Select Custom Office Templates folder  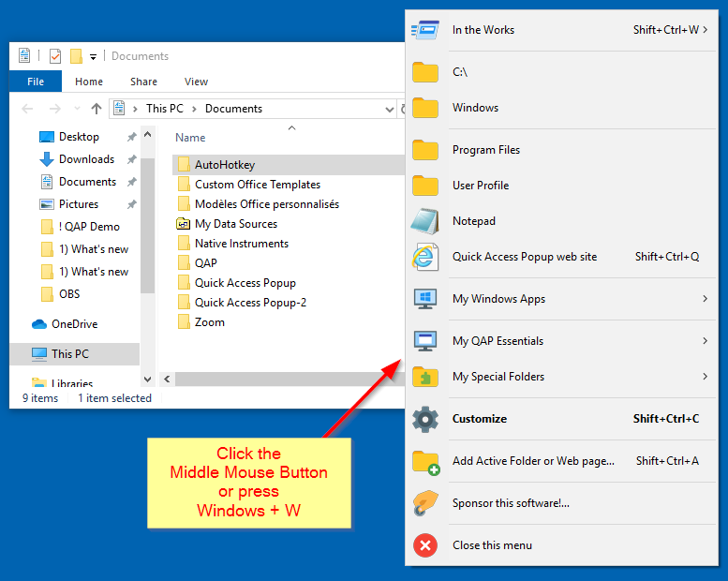coord(258,185)
